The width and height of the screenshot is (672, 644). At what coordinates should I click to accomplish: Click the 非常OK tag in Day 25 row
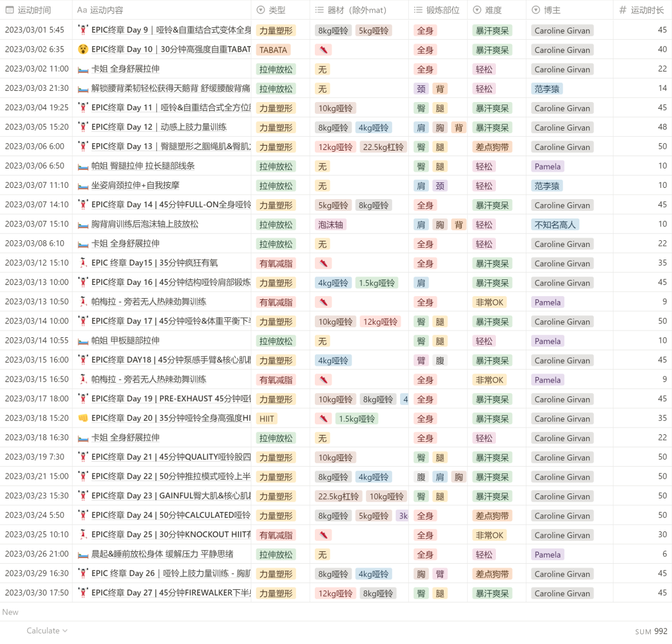click(x=490, y=535)
